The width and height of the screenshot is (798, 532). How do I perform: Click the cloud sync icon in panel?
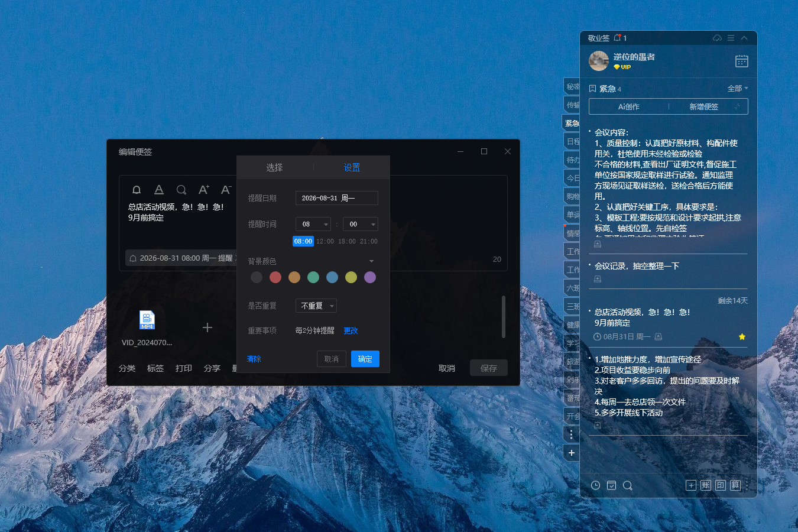[717, 38]
